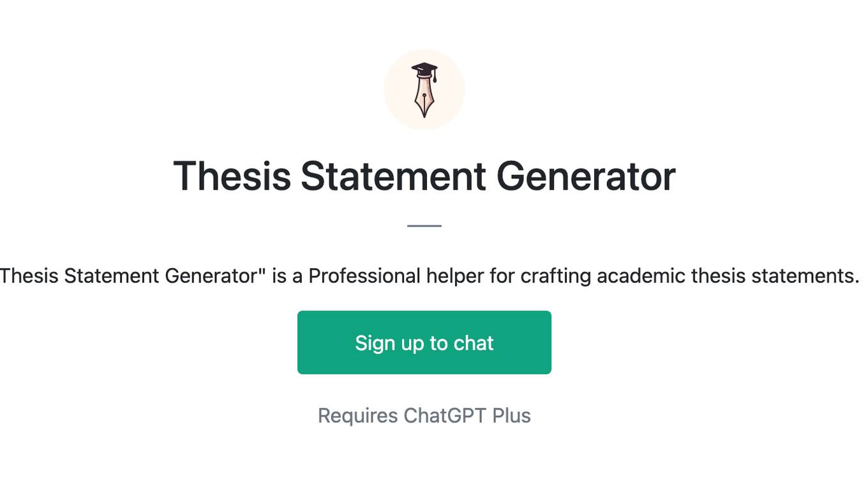Image resolution: width=868 pixels, height=488 pixels.
Task: Click the pen nib tip in logo
Action: [424, 110]
